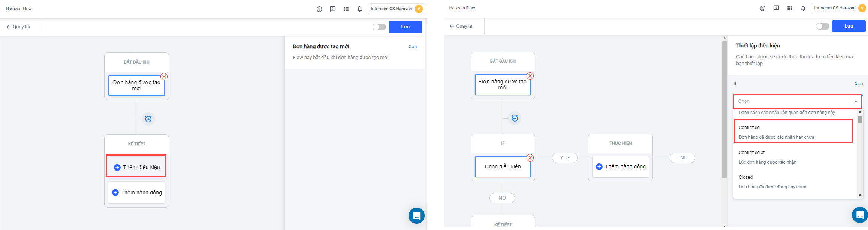Viewport: 868px width, 230px height.
Task: Open notification bell in right window header
Action: point(803,8)
